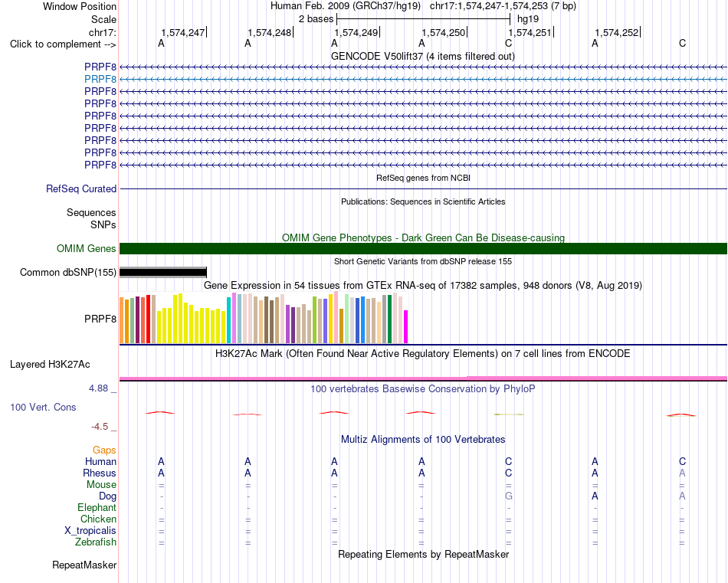Click the hg19 label beside the scale bar
This screenshot has height=583, width=728.
coord(528,19)
